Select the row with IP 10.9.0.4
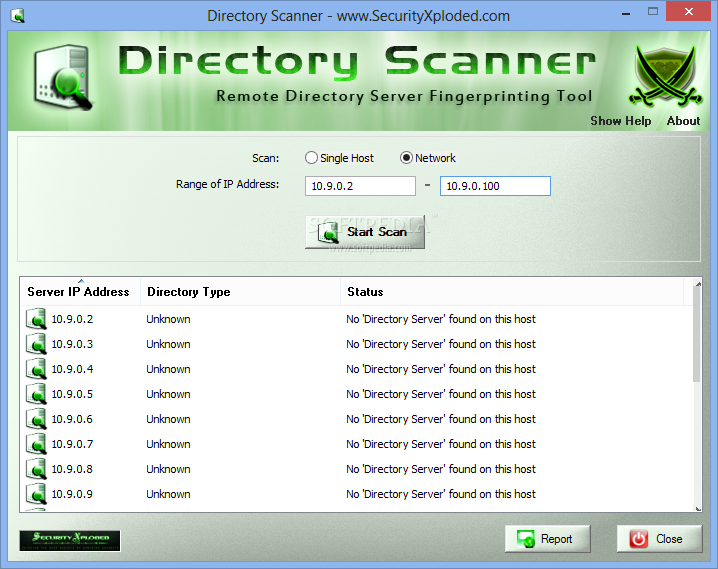718x569 pixels. (356, 369)
